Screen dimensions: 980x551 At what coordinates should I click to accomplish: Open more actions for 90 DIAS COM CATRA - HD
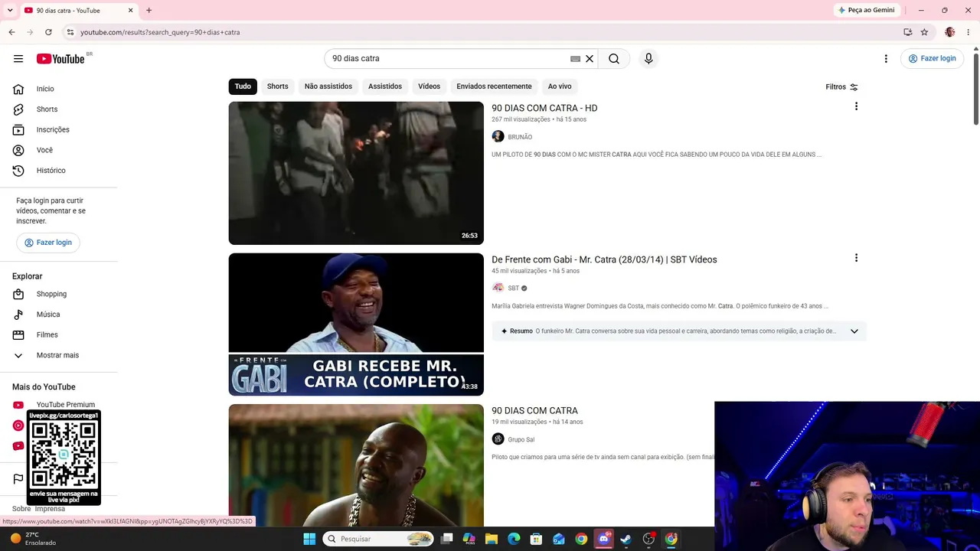click(856, 106)
